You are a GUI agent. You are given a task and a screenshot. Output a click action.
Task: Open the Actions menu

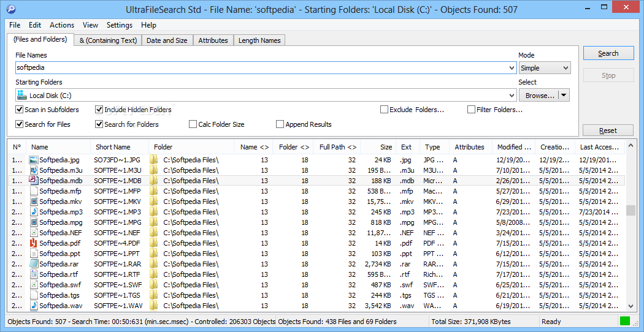62,25
